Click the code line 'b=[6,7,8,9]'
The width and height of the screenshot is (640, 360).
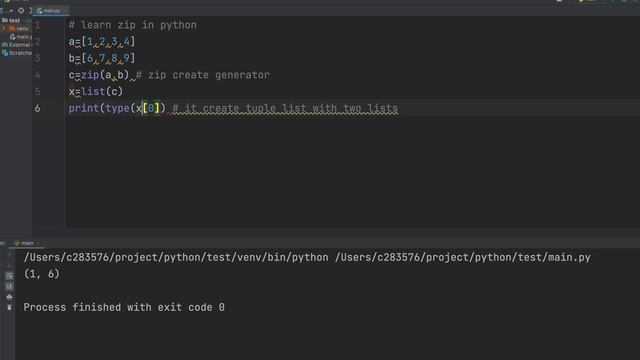click(102, 58)
